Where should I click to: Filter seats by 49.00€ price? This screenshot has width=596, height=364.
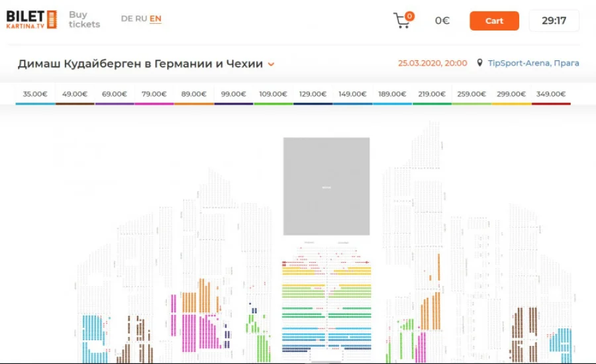click(75, 95)
